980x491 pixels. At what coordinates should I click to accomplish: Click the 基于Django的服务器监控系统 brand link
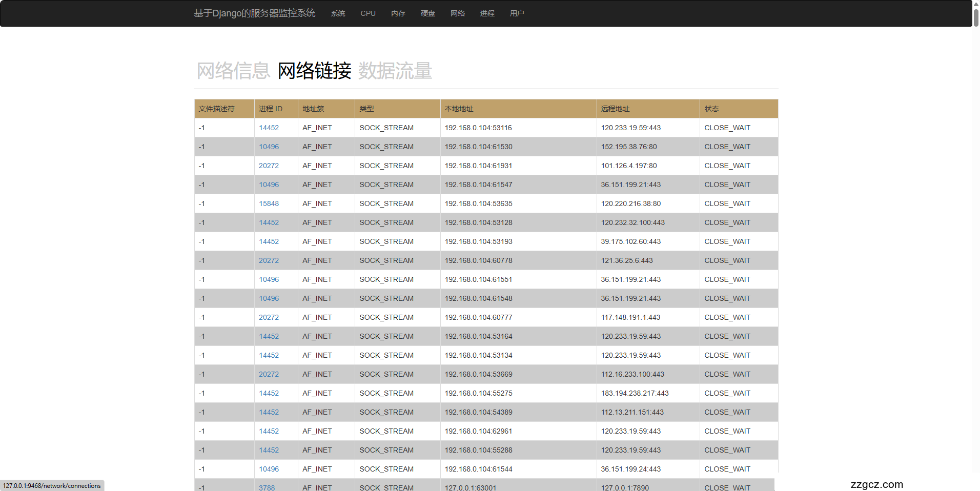[254, 13]
